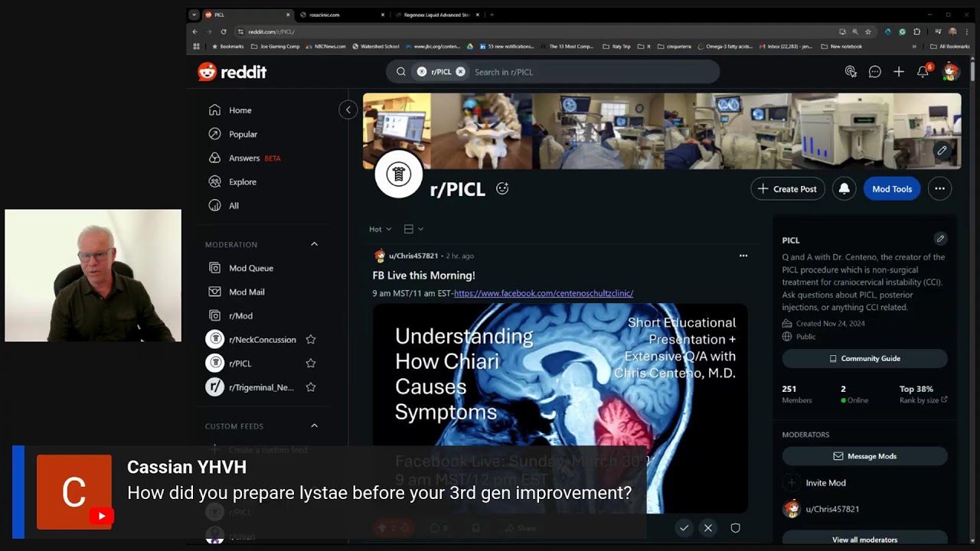Open Reddit Answers beta
The image size is (980, 551).
(x=244, y=158)
